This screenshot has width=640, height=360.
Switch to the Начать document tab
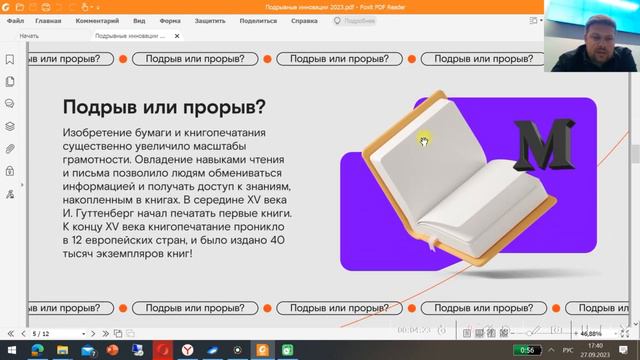coord(29,36)
